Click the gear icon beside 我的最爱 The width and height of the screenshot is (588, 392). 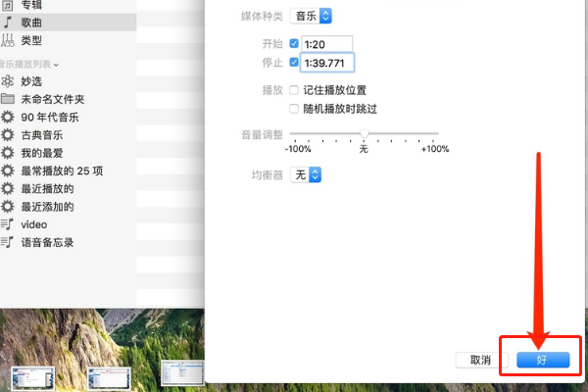click(x=8, y=153)
